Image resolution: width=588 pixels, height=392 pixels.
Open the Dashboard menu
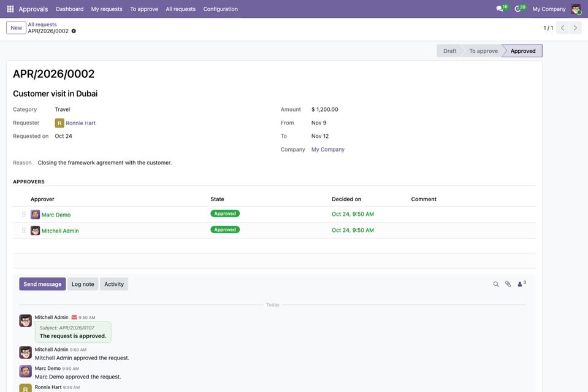[70, 9]
